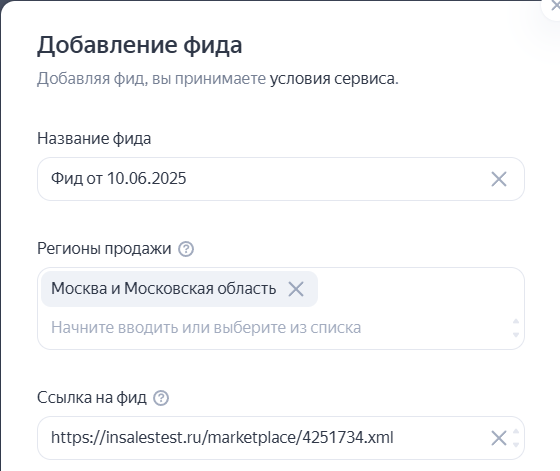Clear the feed URL field with X
Viewport: 560px width, 471px height.
tap(499, 438)
